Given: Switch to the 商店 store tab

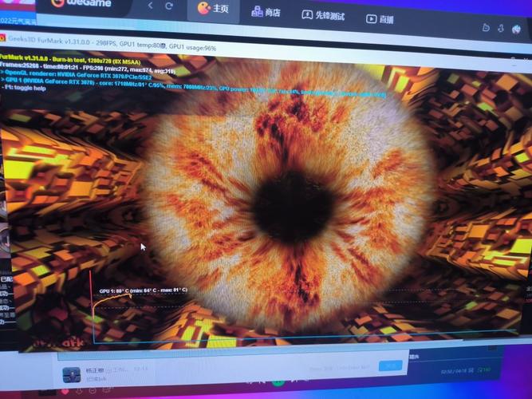Looking at the screenshot, I should coord(266,13).
